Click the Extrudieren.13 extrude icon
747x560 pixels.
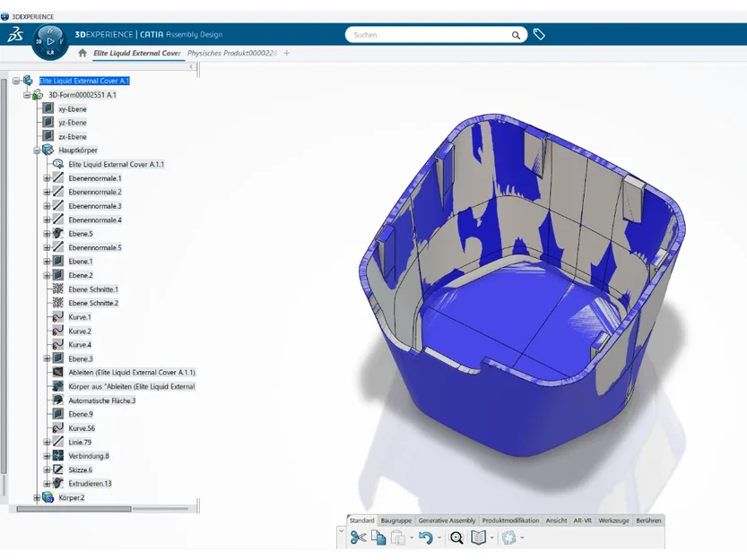[x=57, y=483]
